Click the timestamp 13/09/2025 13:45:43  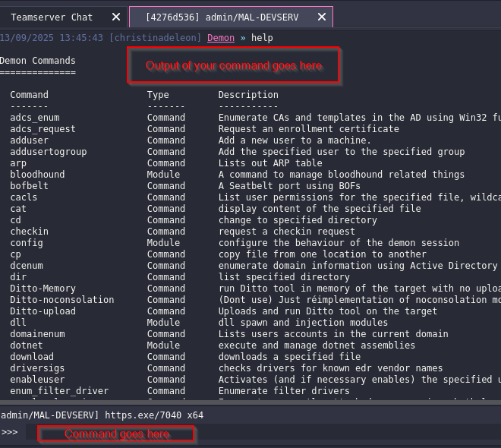tap(52, 38)
